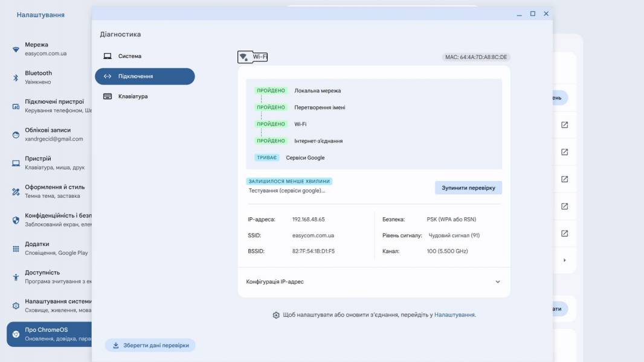644x362 pixels.
Task: Click the laptop icon beside Пристрій
Action: pos(16,163)
